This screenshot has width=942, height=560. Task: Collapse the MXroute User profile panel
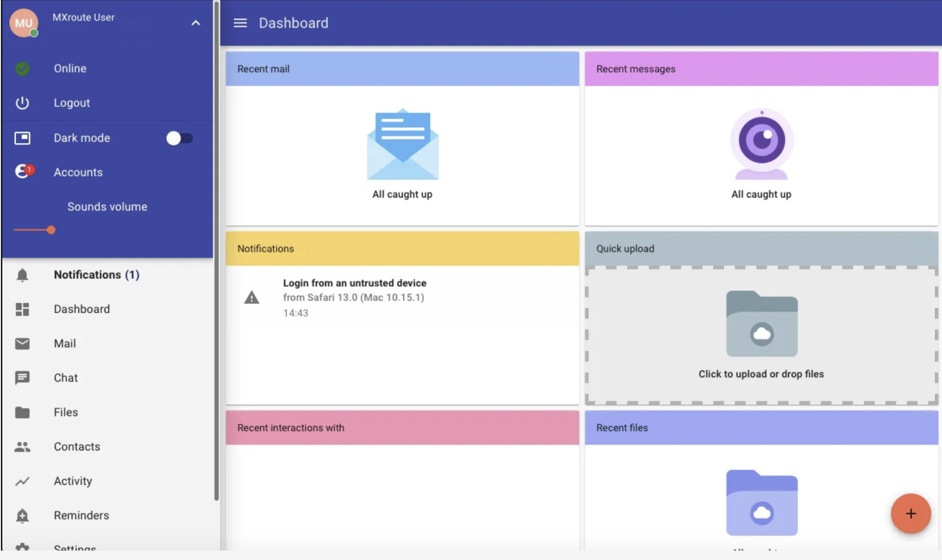tap(195, 23)
